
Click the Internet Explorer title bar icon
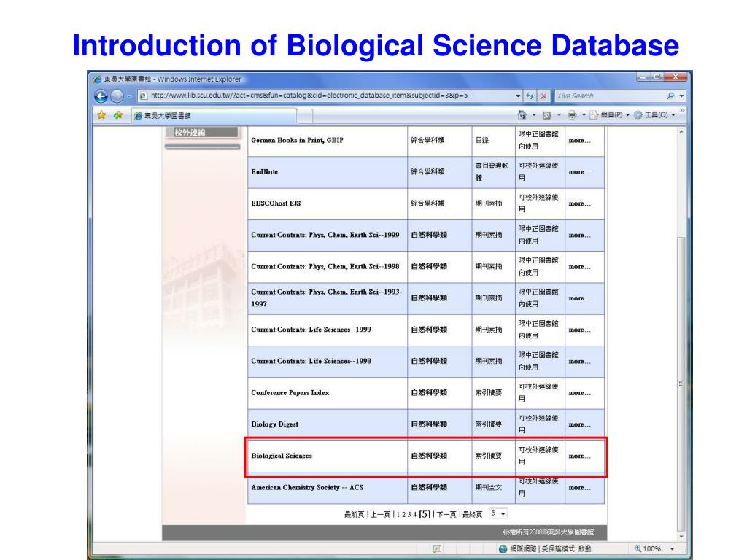[x=98, y=79]
